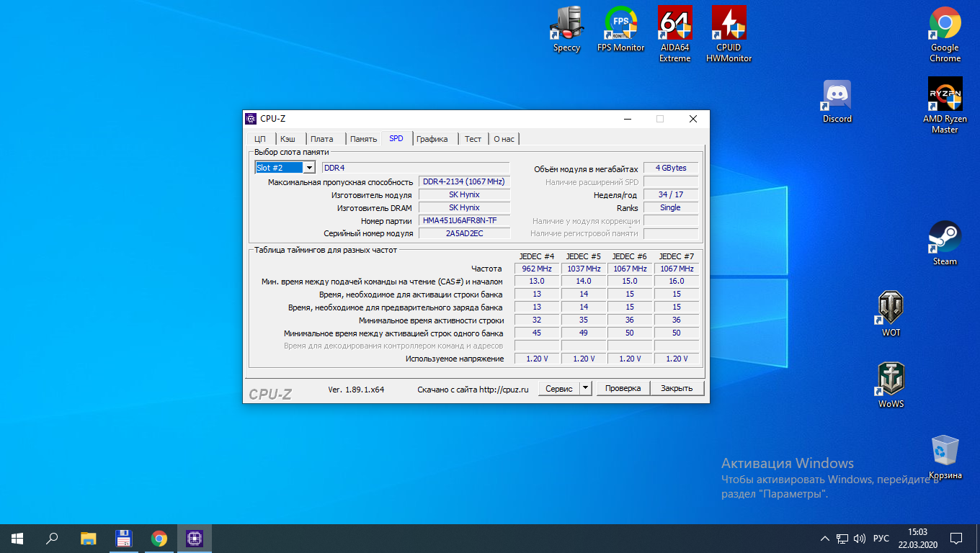Image resolution: width=980 pixels, height=553 pixels.
Task: Expand the Slot #2 memory slot dropdown
Action: pos(309,168)
